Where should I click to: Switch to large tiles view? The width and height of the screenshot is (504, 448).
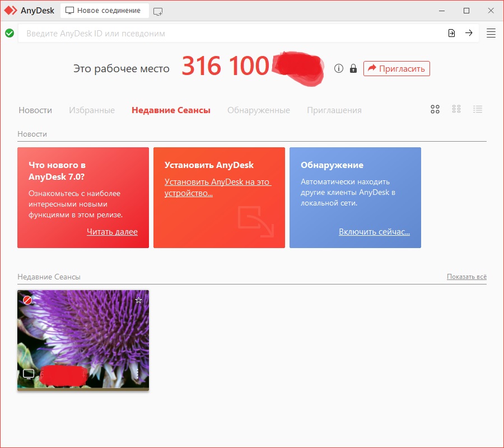[x=435, y=109]
